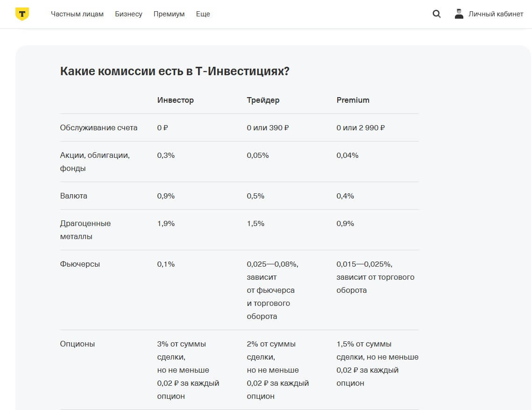
Task: Click the yellow T-Bank logo
Action: click(22, 14)
